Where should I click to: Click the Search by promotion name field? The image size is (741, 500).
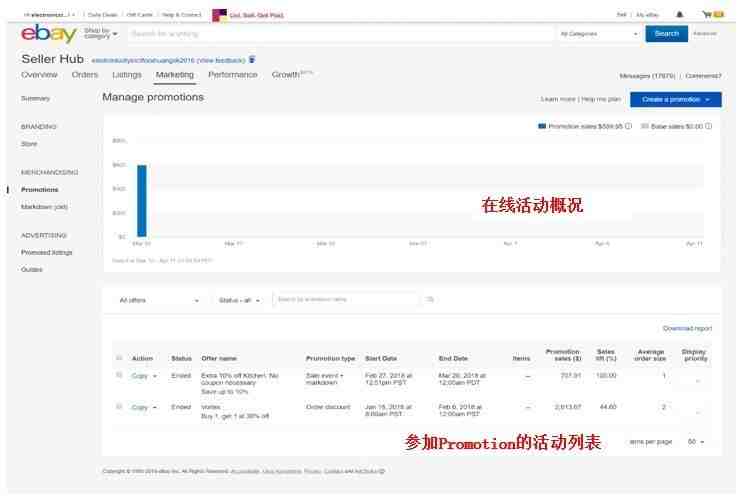click(x=346, y=300)
